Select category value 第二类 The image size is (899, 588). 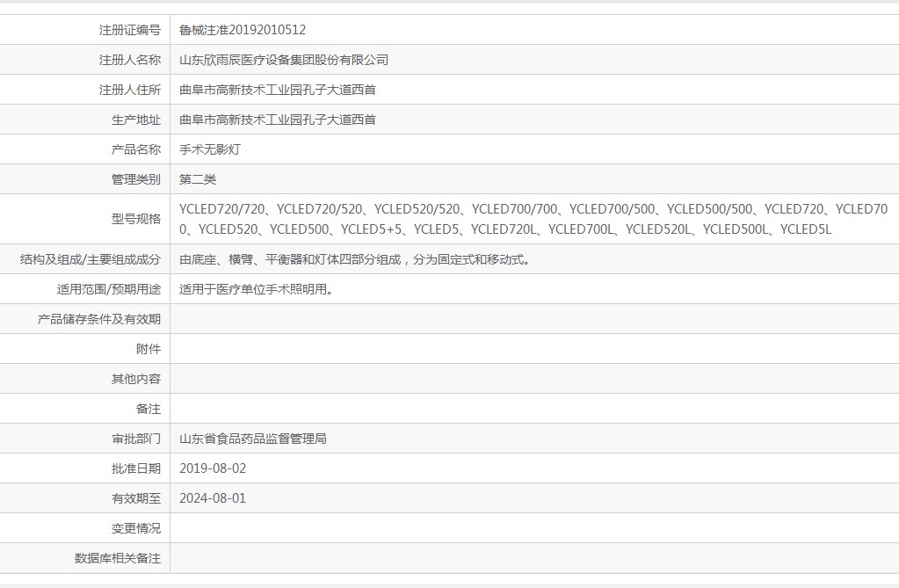click(198, 179)
